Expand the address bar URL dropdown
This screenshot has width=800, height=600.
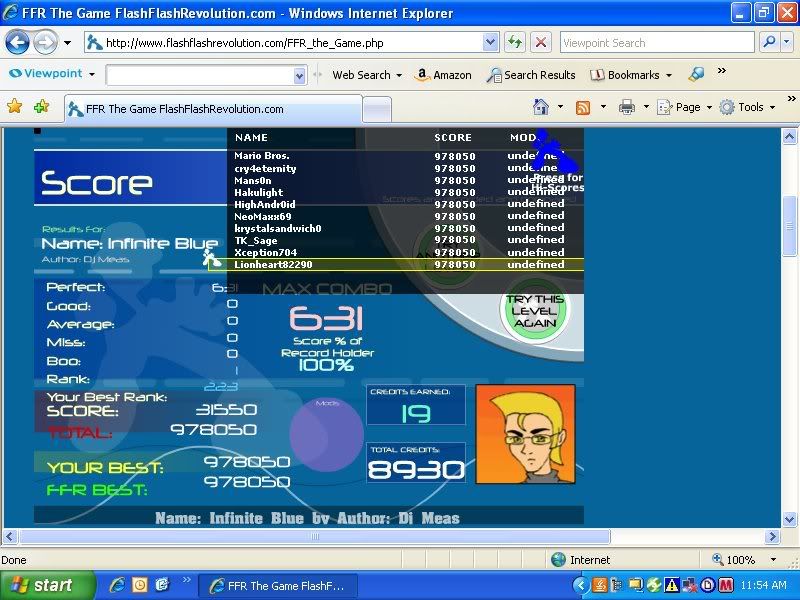(490, 43)
